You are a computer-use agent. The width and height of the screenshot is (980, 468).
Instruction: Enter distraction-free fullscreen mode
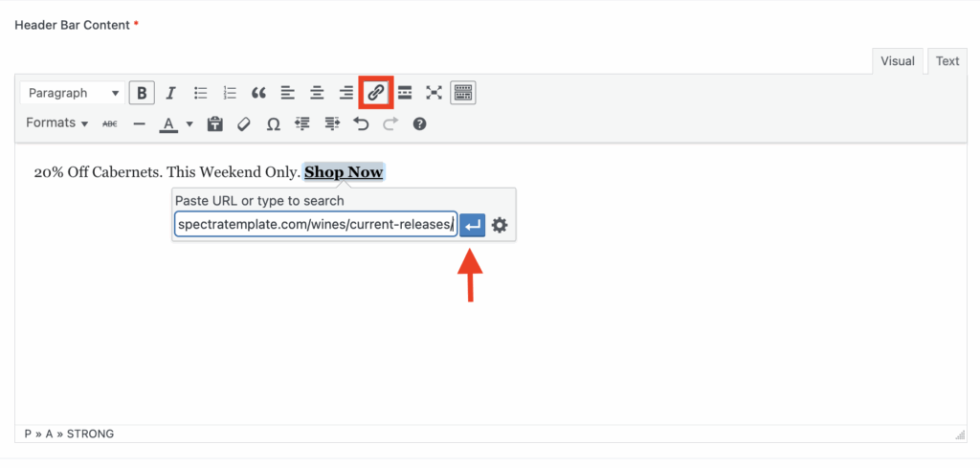434,93
